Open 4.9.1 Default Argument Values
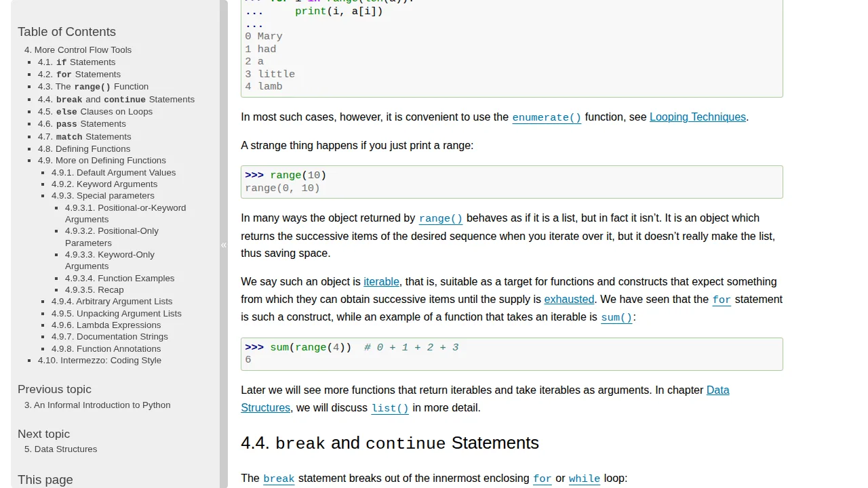868x488 pixels. (113, 173)
